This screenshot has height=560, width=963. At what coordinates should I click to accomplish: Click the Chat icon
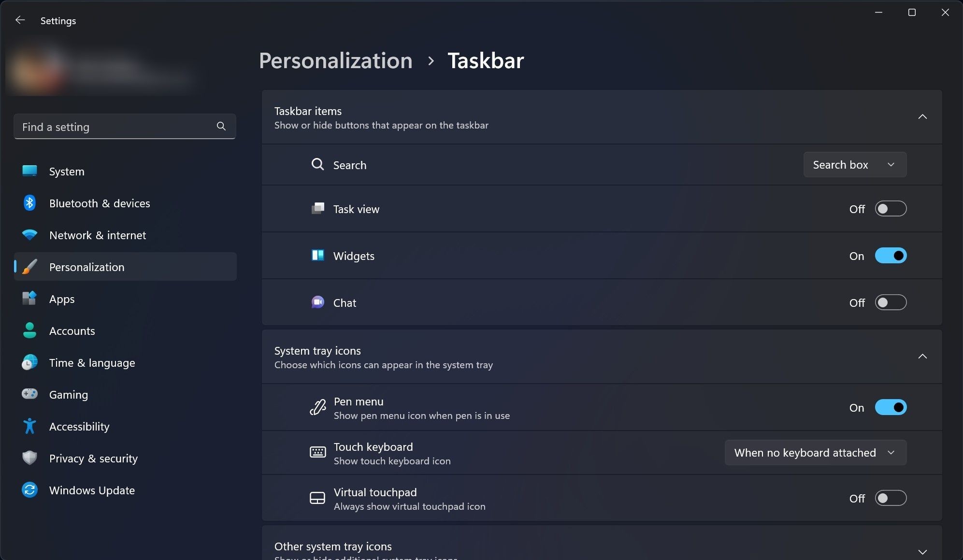click(x=317, y=302)
